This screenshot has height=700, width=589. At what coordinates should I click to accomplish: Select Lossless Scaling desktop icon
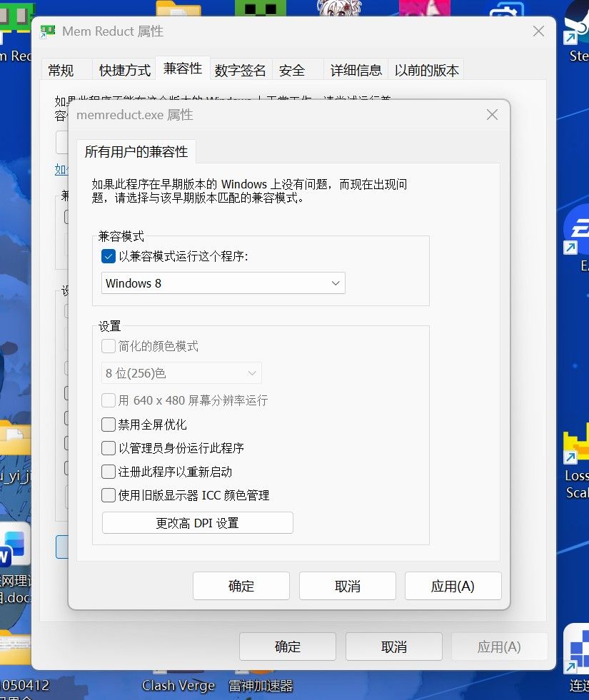pos(576,460)
